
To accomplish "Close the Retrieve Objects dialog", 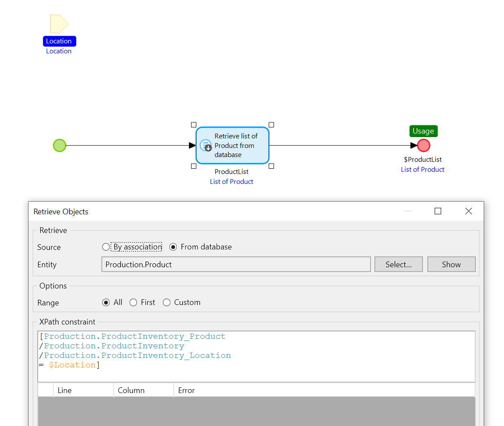I will 468,211.
